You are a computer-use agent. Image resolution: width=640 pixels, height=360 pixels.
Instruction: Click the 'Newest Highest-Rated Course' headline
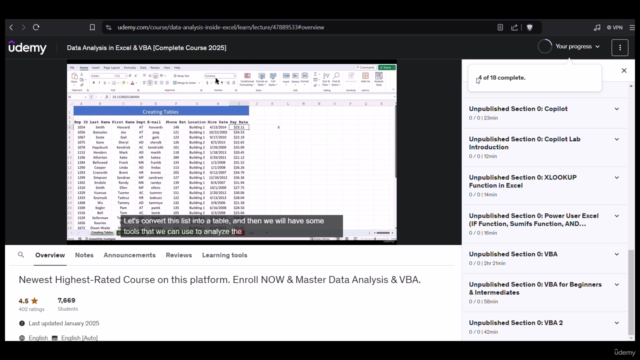click(x=220, y=280)
